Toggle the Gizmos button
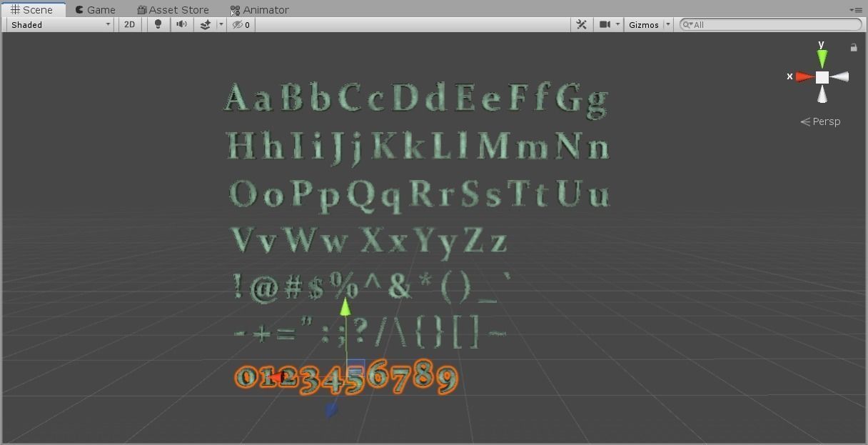Viewport: 868px width, 445px height. pos(644,24)
